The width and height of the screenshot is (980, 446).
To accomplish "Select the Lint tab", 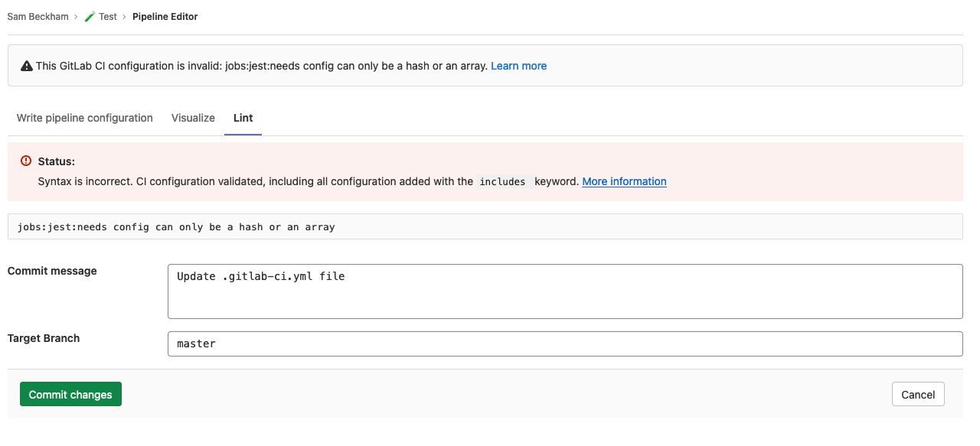I will tap(243, 118).
